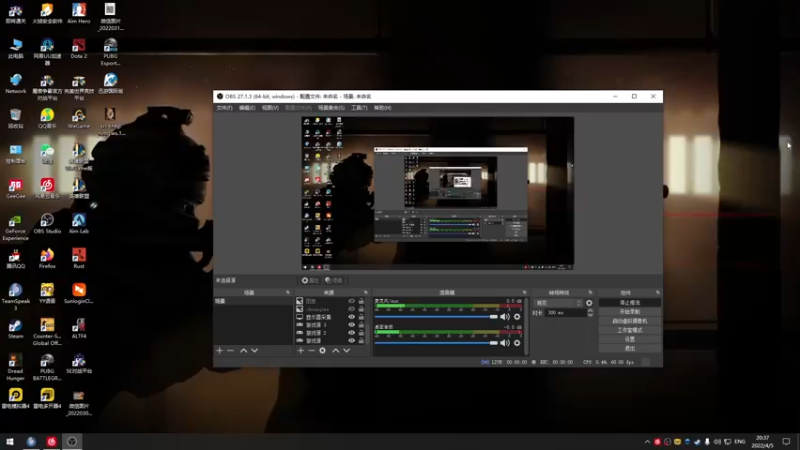Show hidden system tray icons chevron

click(647, 441)
